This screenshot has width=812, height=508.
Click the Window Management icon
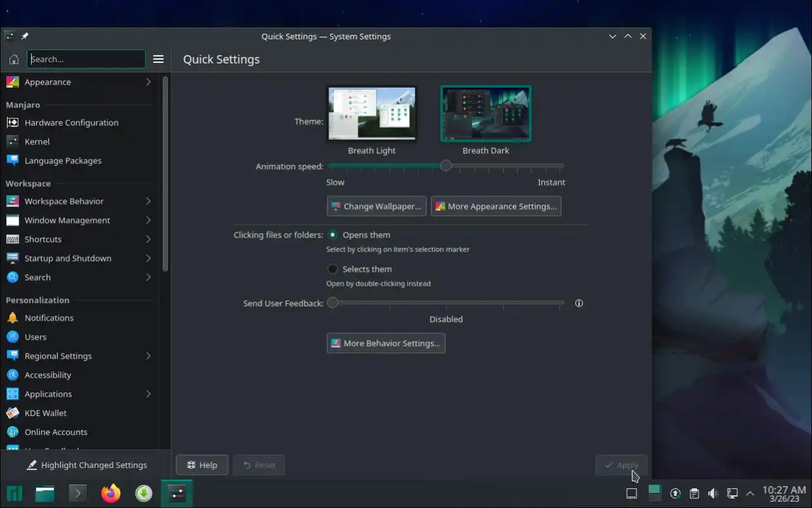tap(13, 220)
